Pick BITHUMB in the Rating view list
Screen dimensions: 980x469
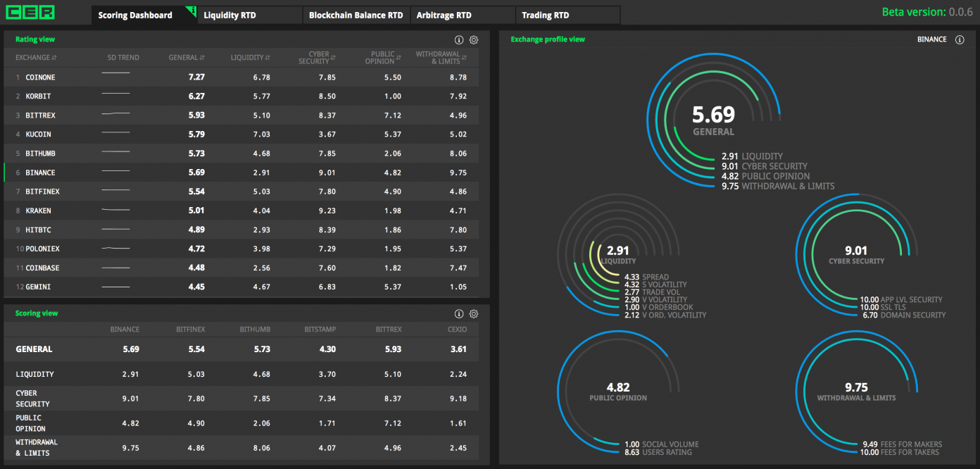(x=241, y=154)
